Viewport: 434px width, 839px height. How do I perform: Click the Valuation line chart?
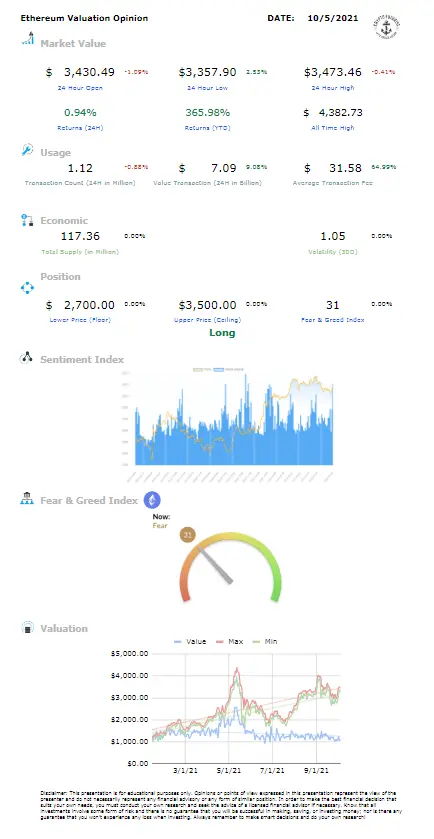(x=247, y=708)
